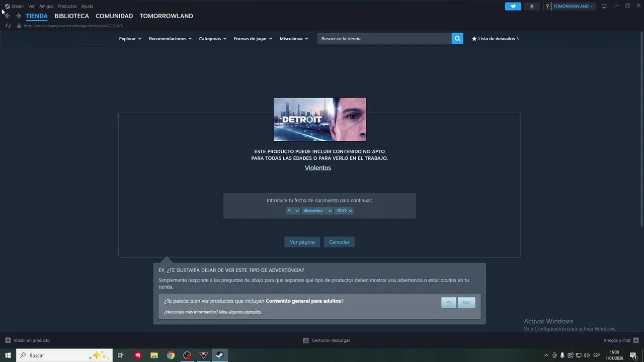Screen dimensions: 644x362
Task: Open Windows notification center icon
Action: coord(633,355)
